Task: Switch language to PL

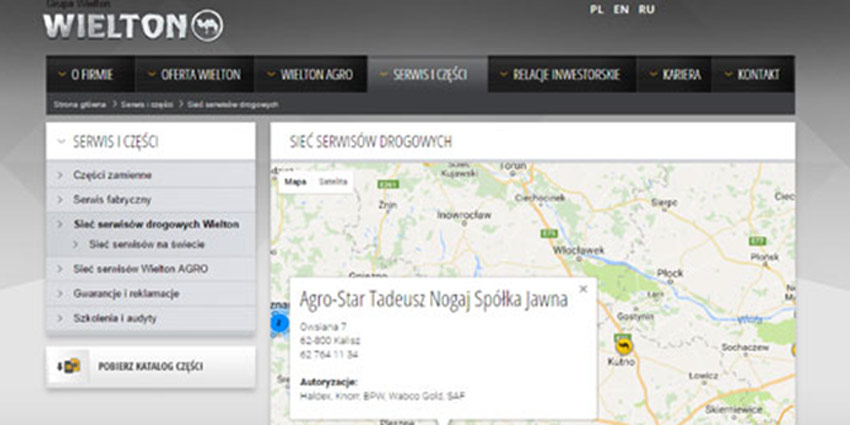Action: click(x=597, y=10)
